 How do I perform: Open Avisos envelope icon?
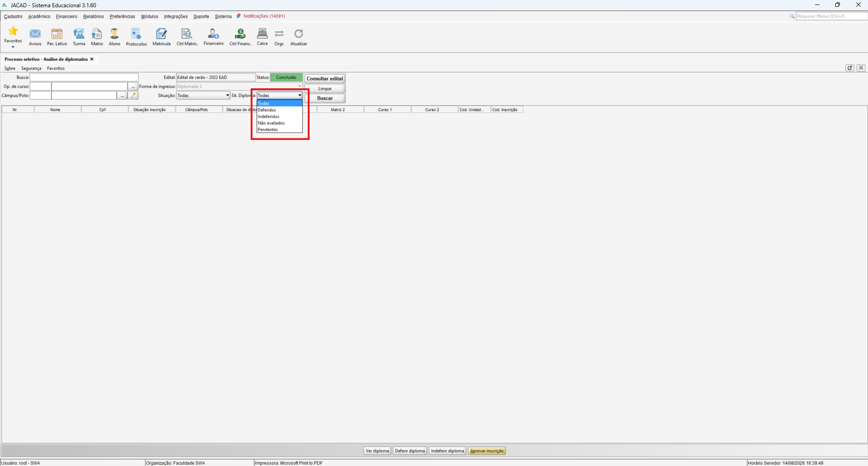(x=35, y=34)
